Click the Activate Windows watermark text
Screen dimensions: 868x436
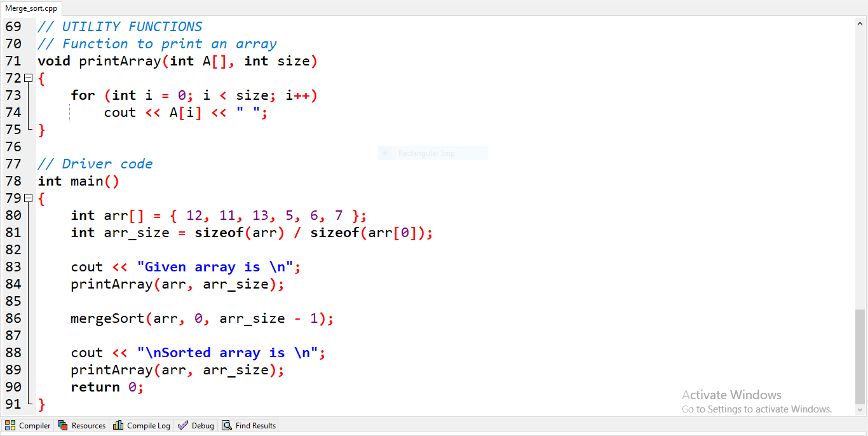(x=731, y=395)
